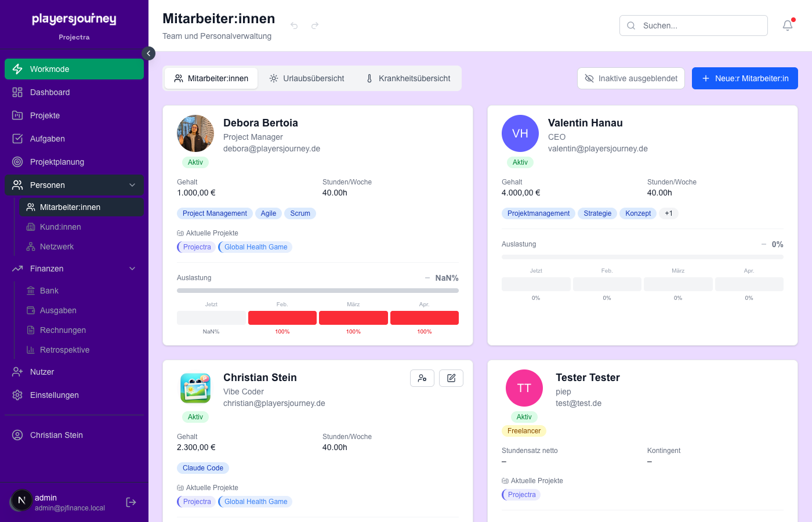
Task: Click the undo arrow icon in header
Action: [294, 26]
